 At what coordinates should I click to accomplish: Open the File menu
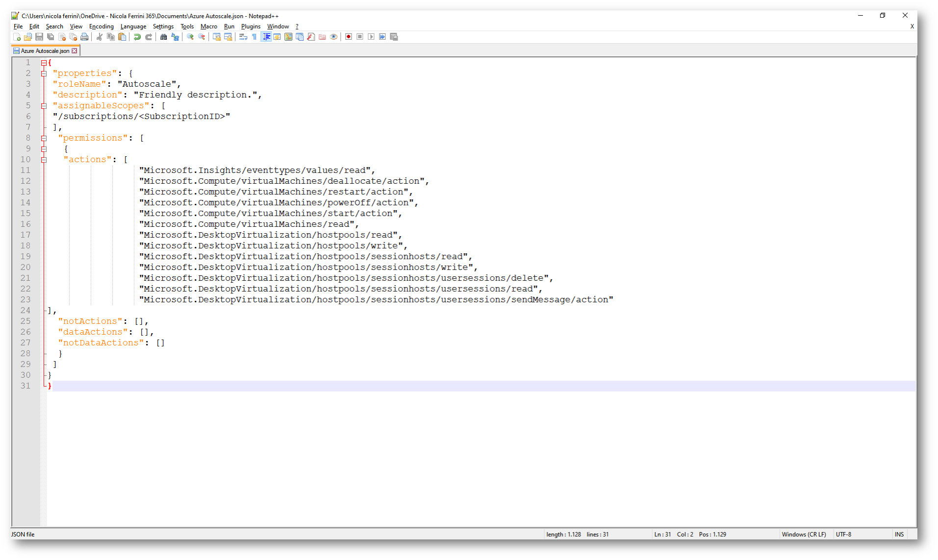18,26
